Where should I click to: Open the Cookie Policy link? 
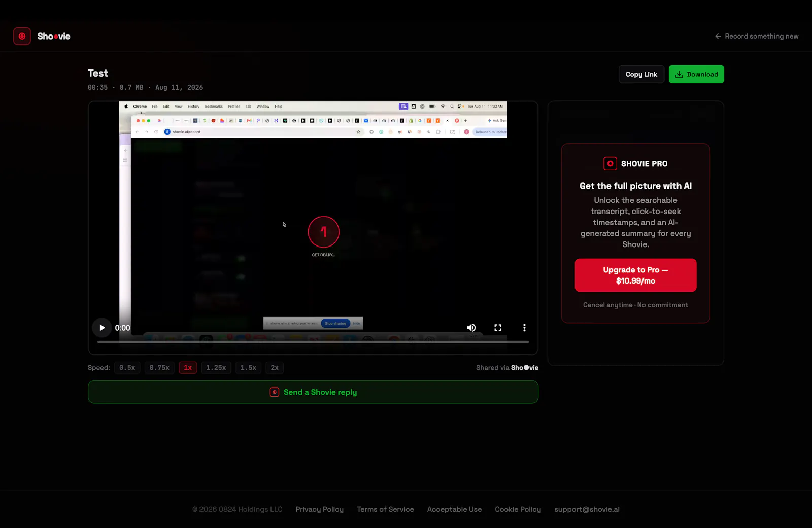[518, 509]
